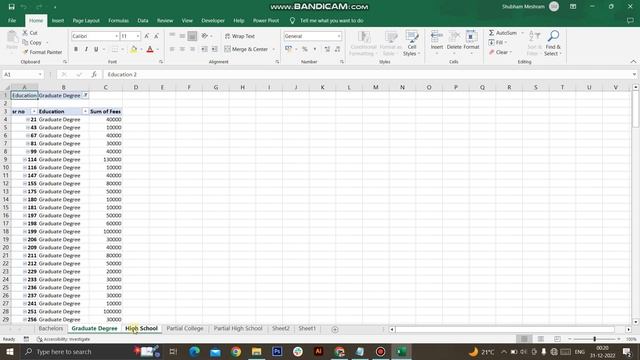
Task: Click the Orientation text-angle icon
Action: (205, 36)
